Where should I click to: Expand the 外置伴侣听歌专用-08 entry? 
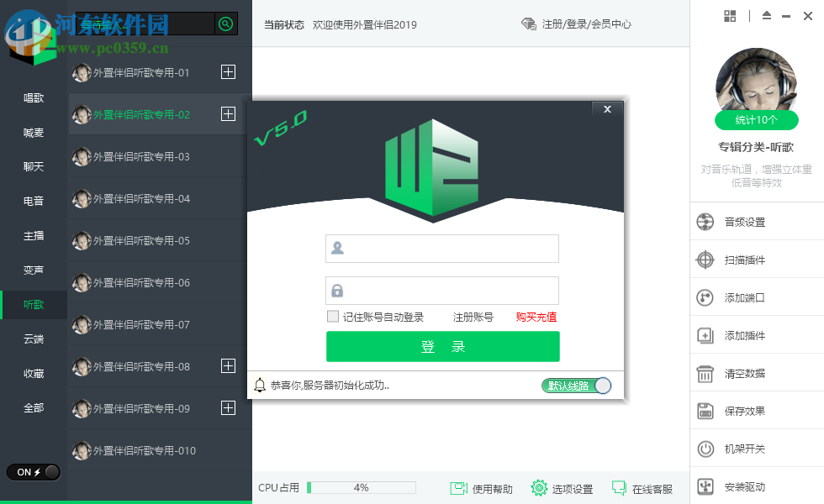[228, 366]
